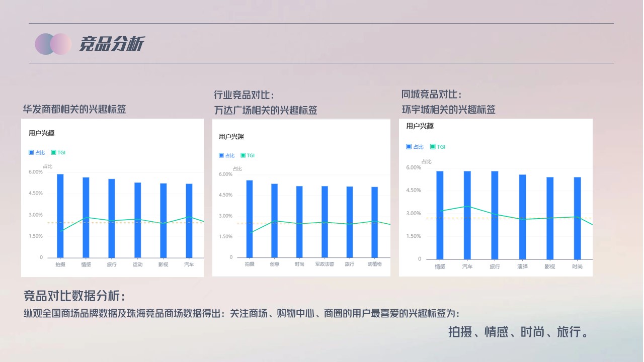The image size is (644, 362).
Task: Click the 演绎 bar in 环宇城 chart
Action: pos(522,217)
